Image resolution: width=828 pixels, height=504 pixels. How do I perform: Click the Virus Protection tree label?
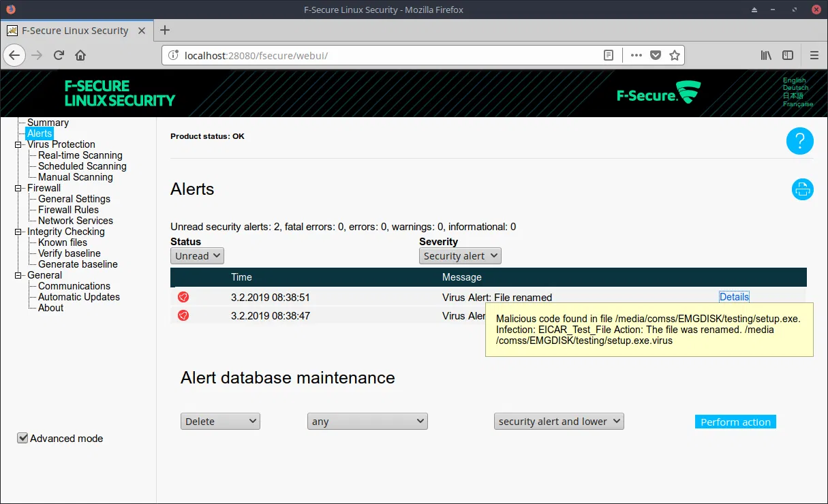(61, 144)
